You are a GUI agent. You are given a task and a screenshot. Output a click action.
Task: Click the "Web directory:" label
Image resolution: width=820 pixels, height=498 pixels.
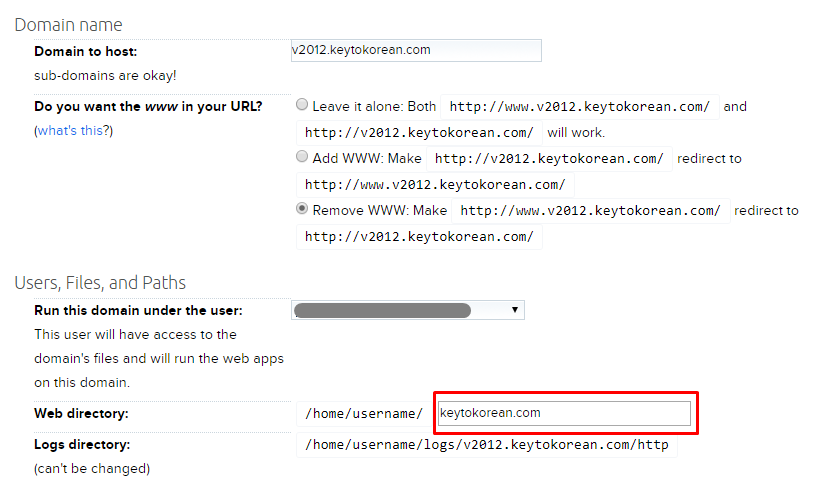(x=81, y=414)
